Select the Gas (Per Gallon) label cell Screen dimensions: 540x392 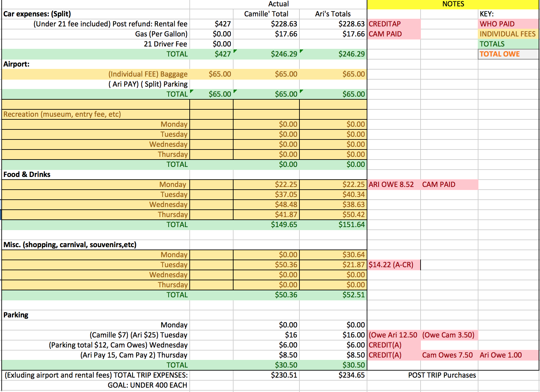96,34
